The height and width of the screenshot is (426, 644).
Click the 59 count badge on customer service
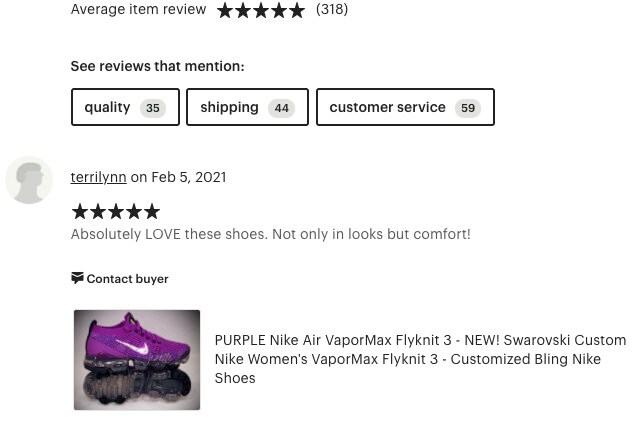pyautogui.click(x=468, y=108)
